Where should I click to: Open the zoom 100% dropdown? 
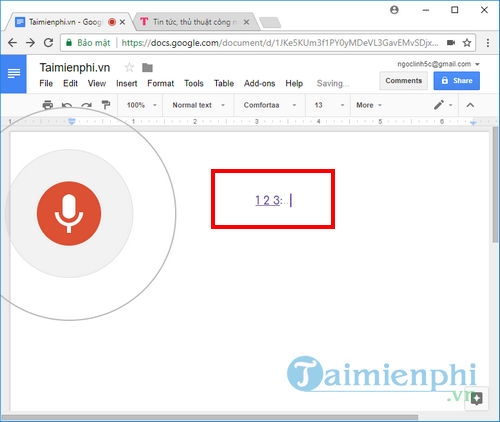coord(141,105)
